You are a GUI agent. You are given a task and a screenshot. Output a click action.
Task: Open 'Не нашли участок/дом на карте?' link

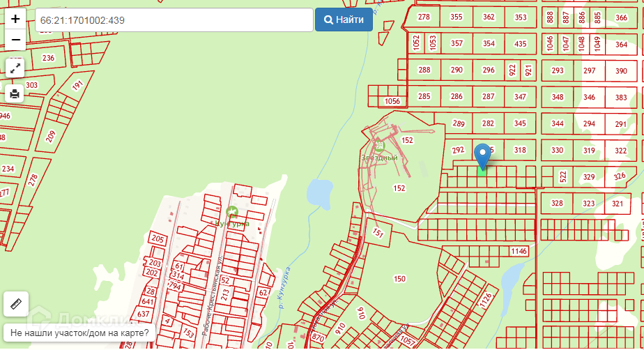pos(79,333)
